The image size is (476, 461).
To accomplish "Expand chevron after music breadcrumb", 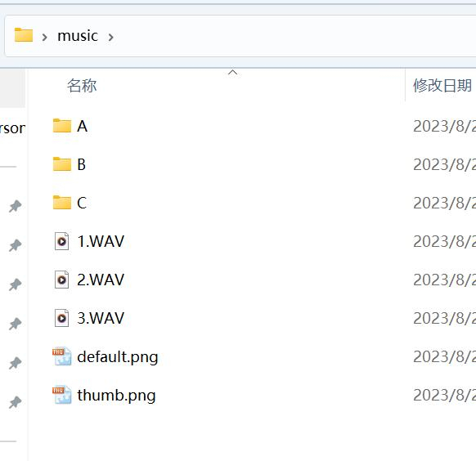I will coord(110,37).
